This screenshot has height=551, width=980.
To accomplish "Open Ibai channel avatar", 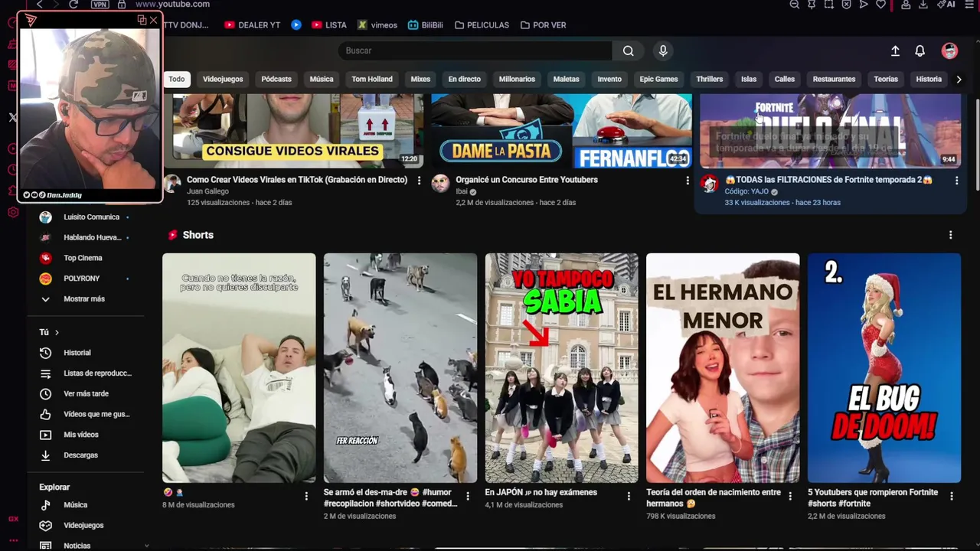I will click(440, 184).
